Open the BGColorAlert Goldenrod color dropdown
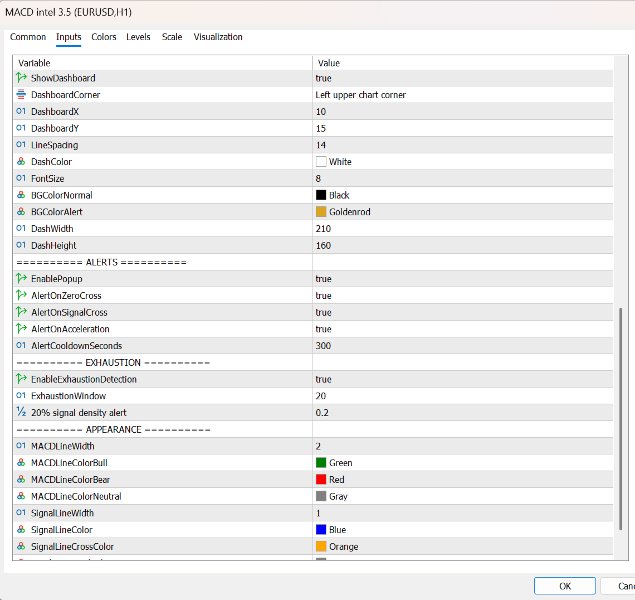 463,212
